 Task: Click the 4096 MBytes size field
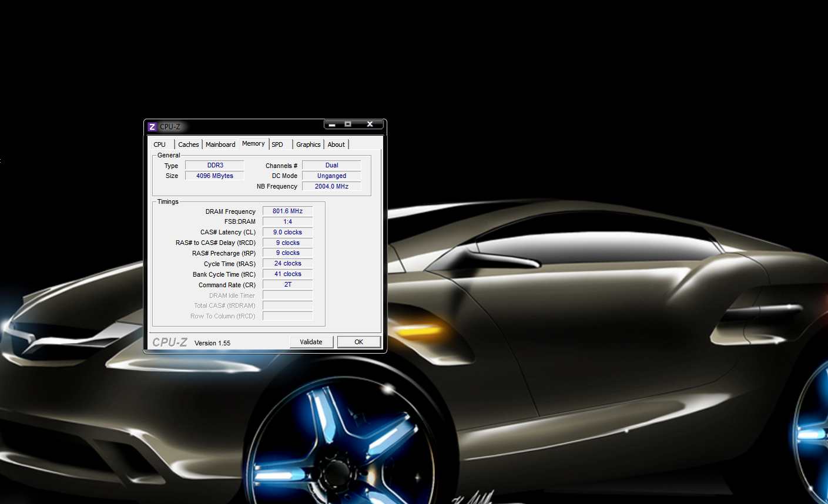pyautogui.click(x=214, y=176)
